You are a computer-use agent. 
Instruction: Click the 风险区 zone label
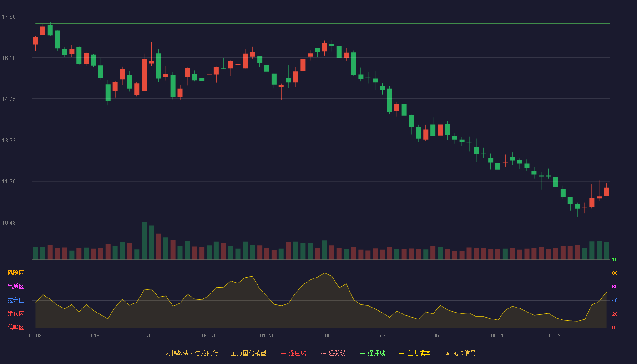pos(15,273)
